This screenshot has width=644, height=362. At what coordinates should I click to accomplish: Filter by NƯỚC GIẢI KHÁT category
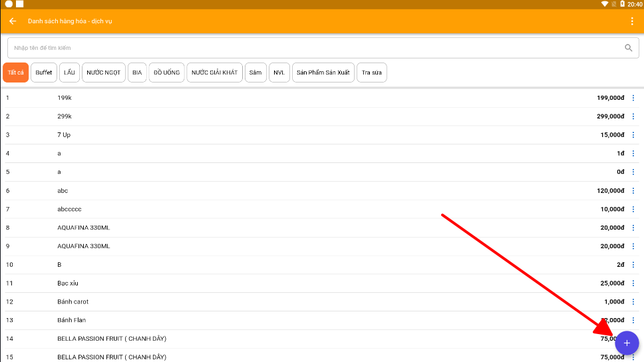click(214, 73)
